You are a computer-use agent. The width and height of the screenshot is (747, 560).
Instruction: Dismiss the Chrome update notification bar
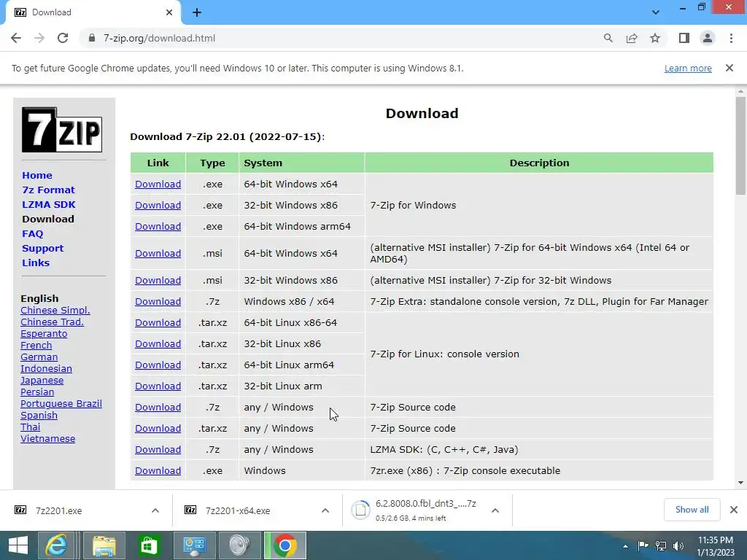coord(729,68)
